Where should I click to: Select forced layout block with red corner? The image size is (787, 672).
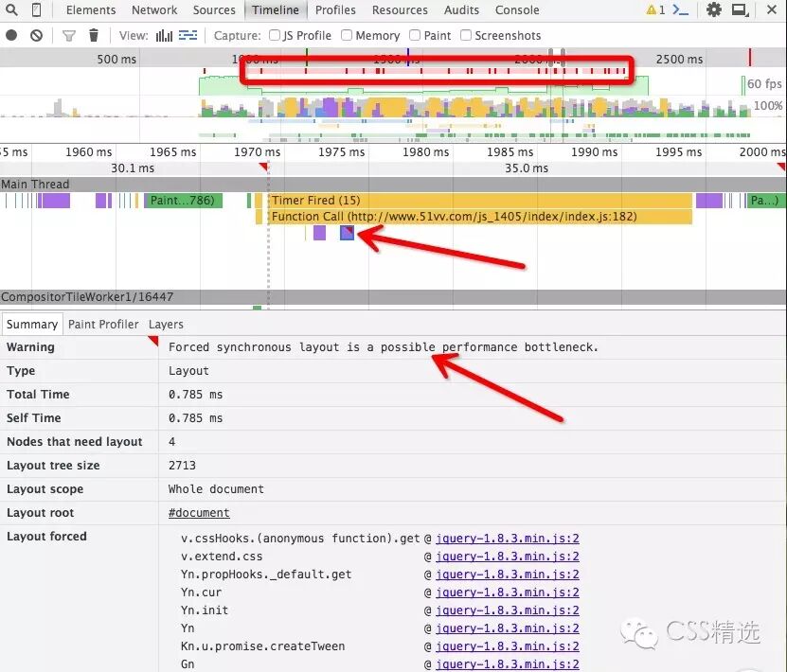point(347,233)
